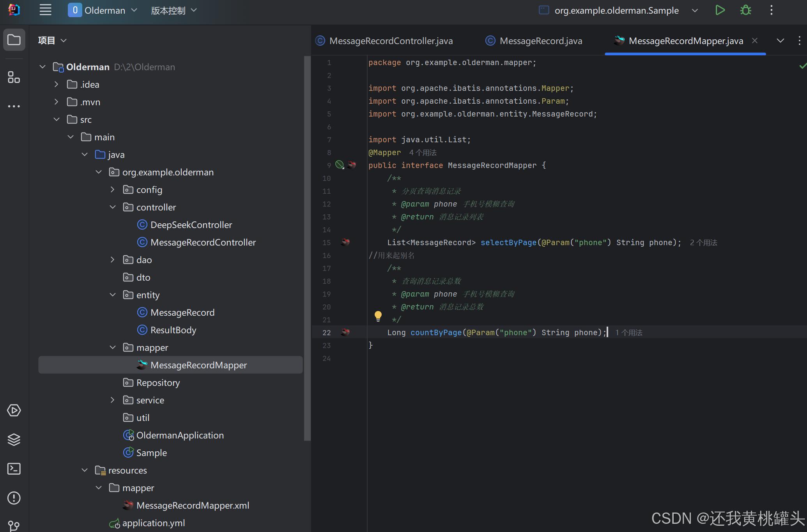Open the Git branches tool icon
Viewport: 807px width, 532px height.
click(x=14, y=525)
